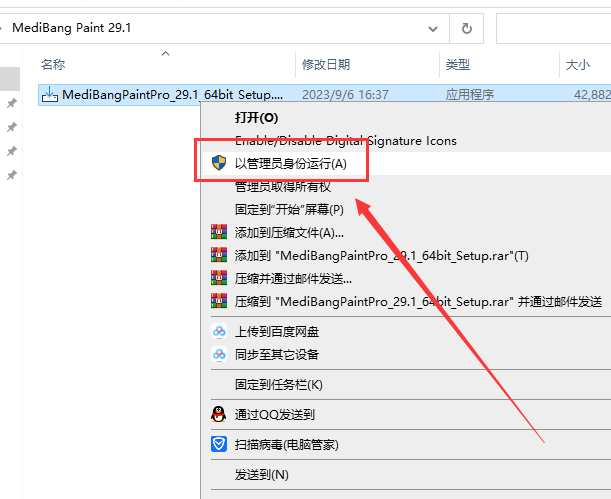Sort files by 大小 column header

(577, 64)
